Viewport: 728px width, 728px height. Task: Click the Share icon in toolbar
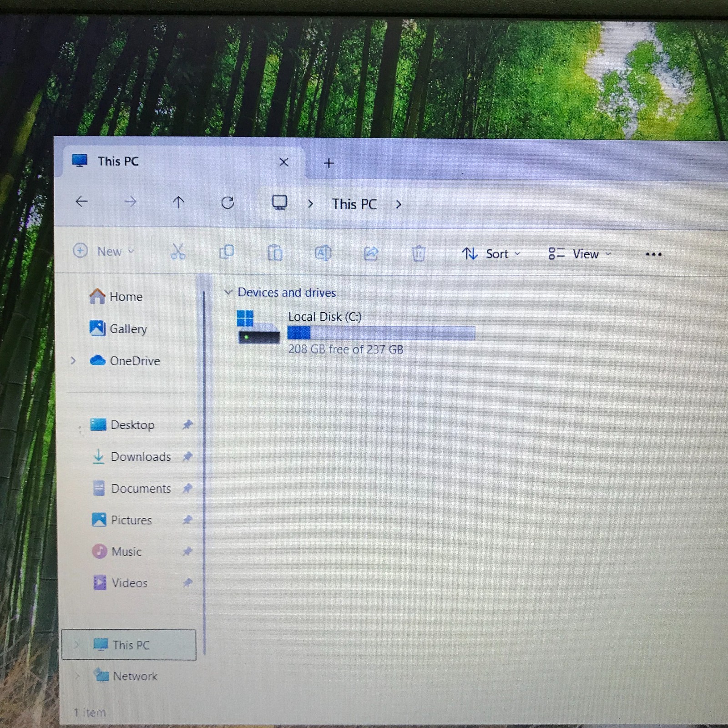[371, 253]
